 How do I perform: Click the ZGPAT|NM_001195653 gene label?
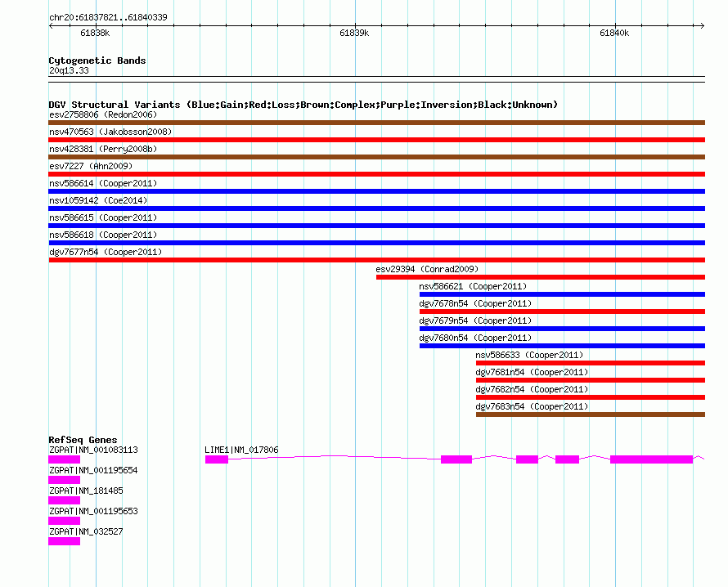[93, 511]
